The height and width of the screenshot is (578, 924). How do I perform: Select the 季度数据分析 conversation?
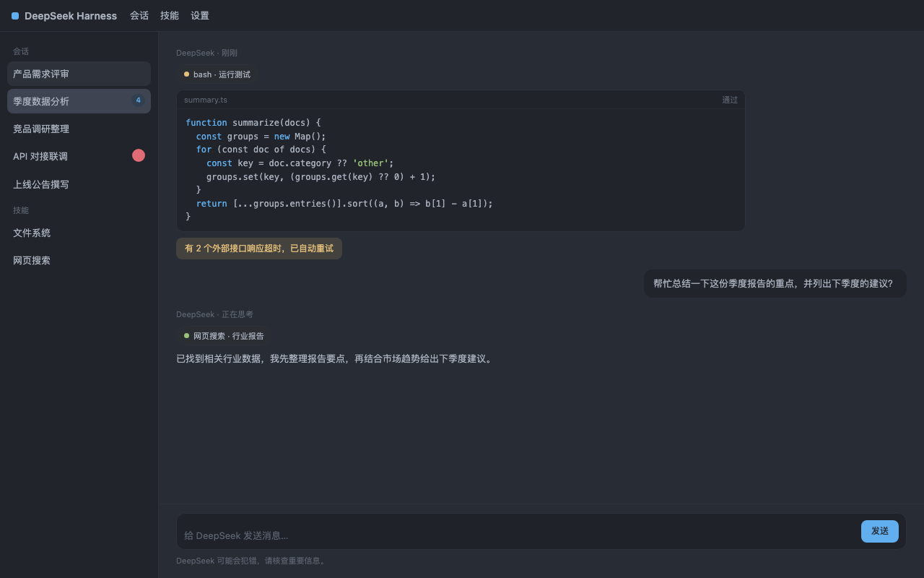(x=79, y=101)
